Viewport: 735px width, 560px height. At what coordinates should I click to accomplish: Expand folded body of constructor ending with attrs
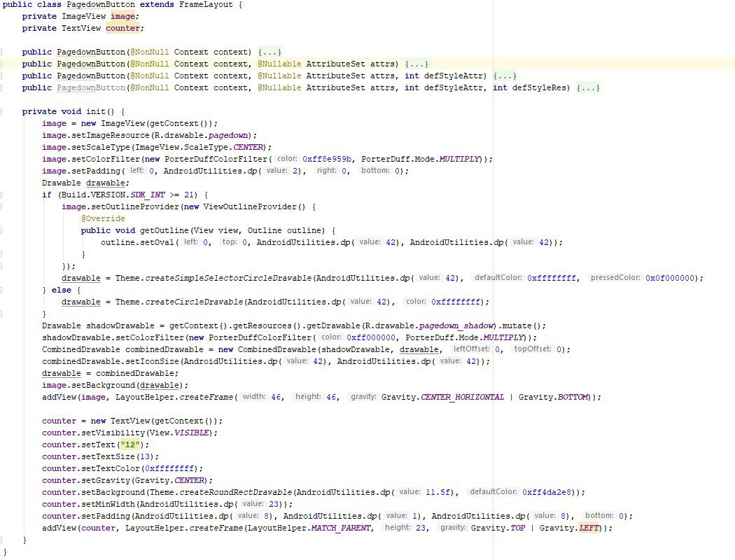coord(416,64)
